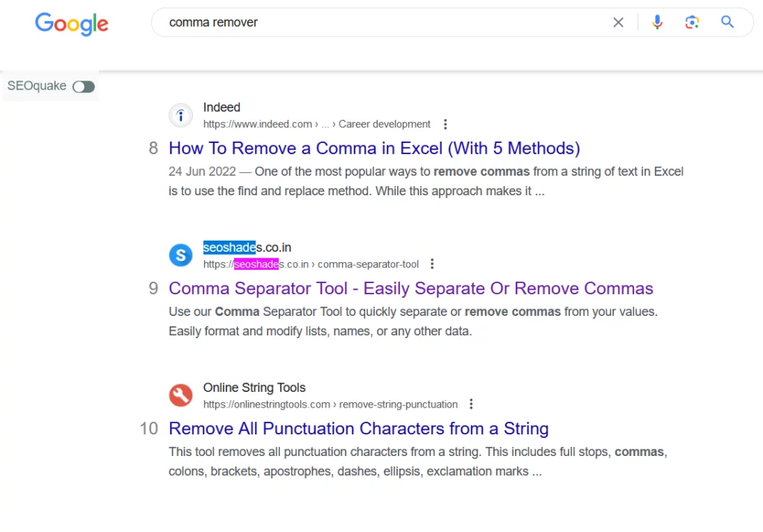The width and height of the screenshot is (763, 532).
Task: Open three-dot menu for seoshades result
Action: (432, 264)
